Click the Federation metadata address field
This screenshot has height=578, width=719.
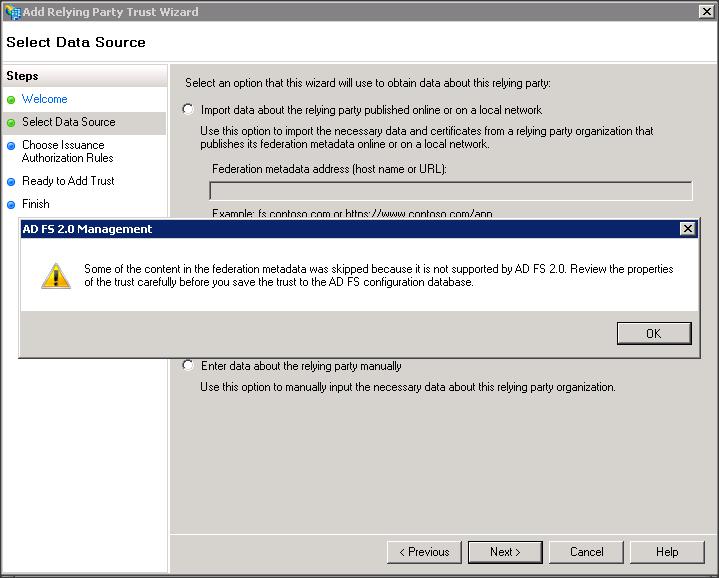point(451,191)
